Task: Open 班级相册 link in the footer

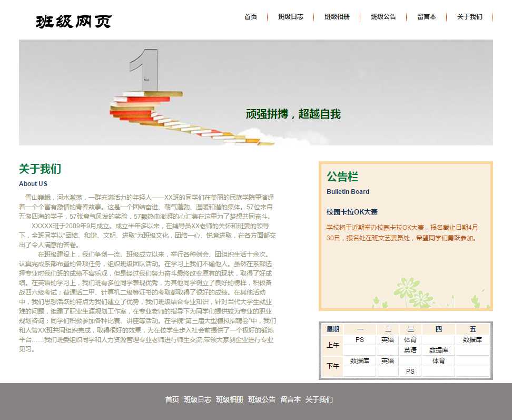Action: [x=230, y=399]
